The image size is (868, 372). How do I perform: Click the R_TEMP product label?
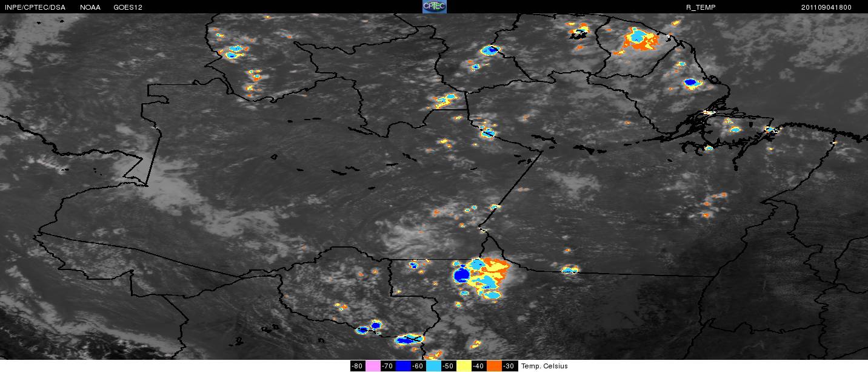click(701, 7)
